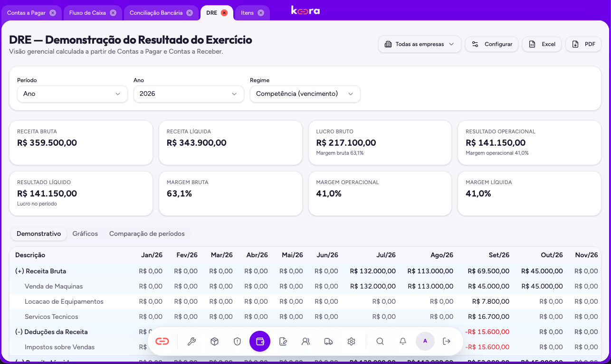The width and height of the screenshot is (611, 364).
Task: Open the settings gear icon in dock
Action: [x=351, y=341]
